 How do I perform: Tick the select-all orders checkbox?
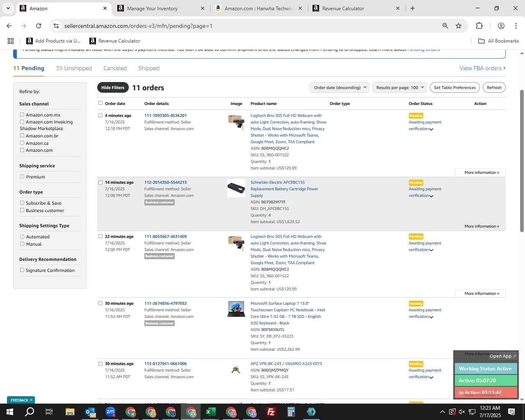100,103
